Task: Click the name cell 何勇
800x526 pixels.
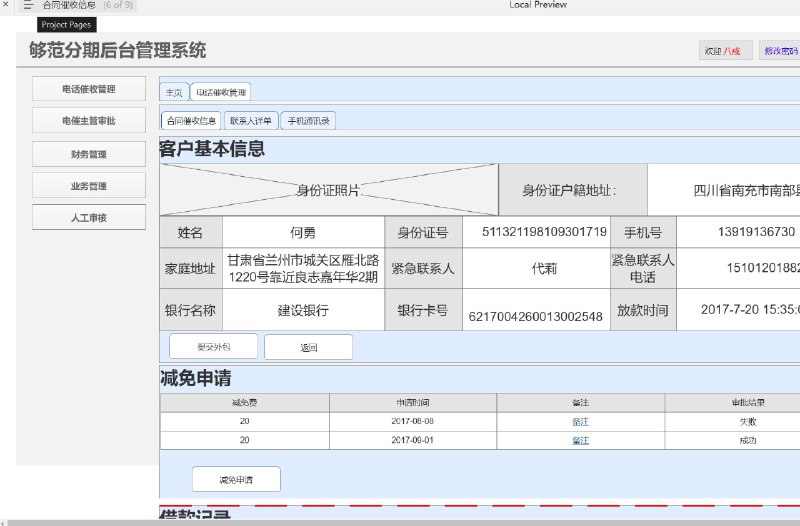Action: [303, 232]
